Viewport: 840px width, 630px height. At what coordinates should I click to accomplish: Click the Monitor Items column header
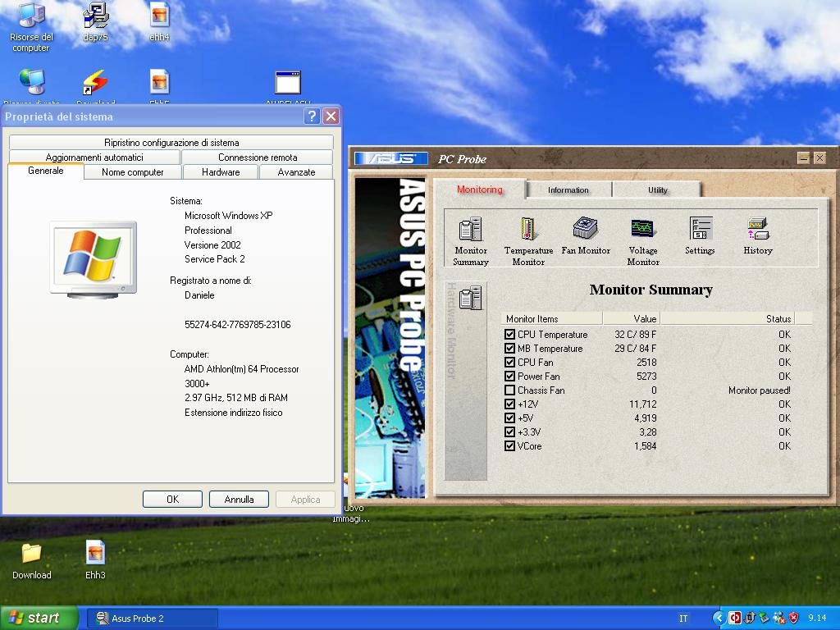[x=551, y=319]
